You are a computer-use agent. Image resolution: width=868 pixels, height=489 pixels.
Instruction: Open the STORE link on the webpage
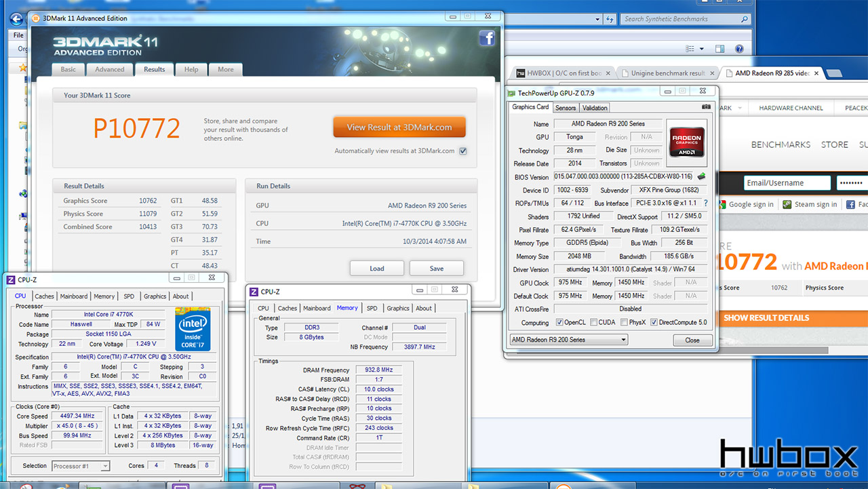tap(834, 144)
